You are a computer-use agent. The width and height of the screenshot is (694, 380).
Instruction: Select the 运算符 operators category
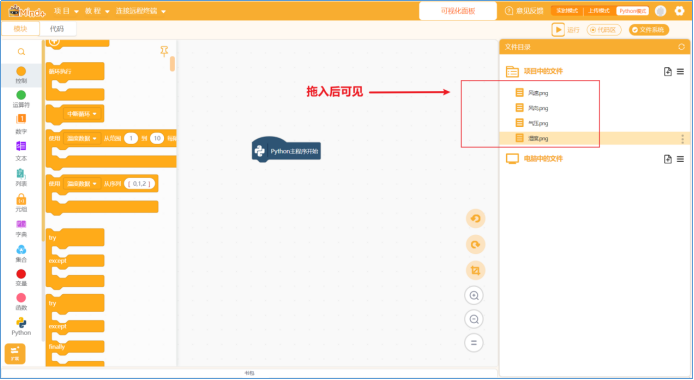(x=21, y=99)
